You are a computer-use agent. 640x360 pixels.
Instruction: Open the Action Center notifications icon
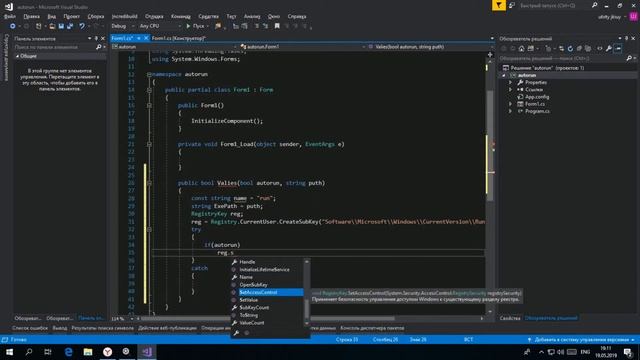pyautogui.click(x=628, y=352)
